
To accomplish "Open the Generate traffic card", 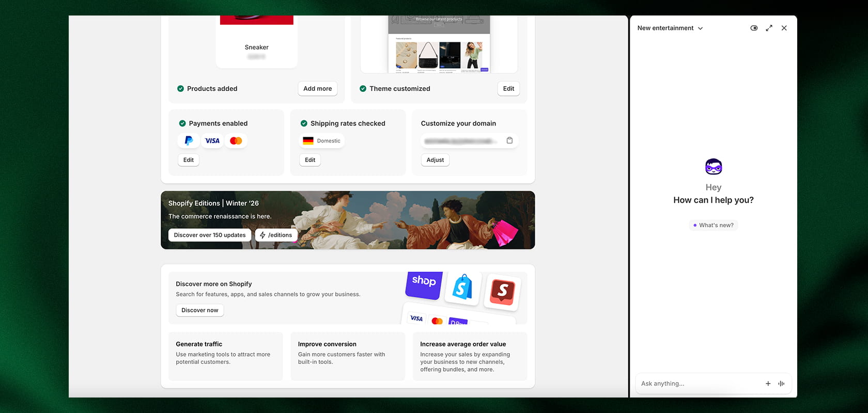I will tap(226, 356).
